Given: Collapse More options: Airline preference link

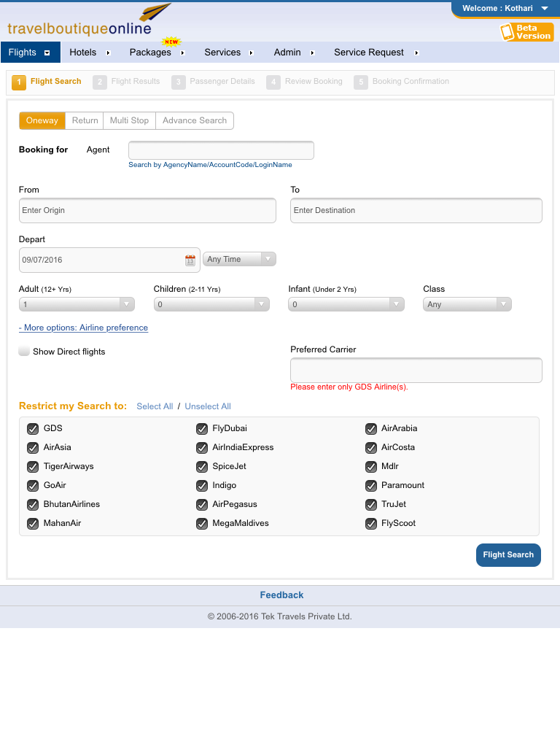Looking at the screenshot, I should pyautogui.click(x=83, y=328).
